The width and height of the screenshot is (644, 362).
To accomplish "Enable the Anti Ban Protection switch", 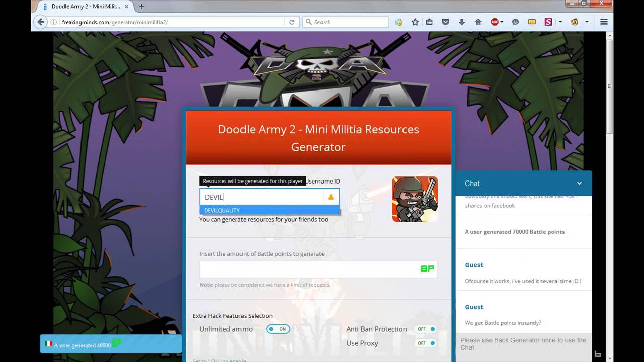I will coord(426,329).
